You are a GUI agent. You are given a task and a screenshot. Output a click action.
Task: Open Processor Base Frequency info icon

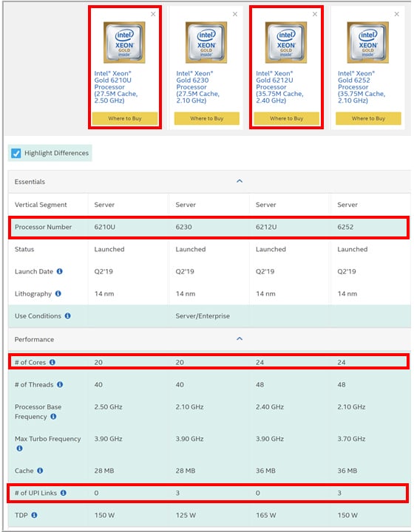click(53, 416)
